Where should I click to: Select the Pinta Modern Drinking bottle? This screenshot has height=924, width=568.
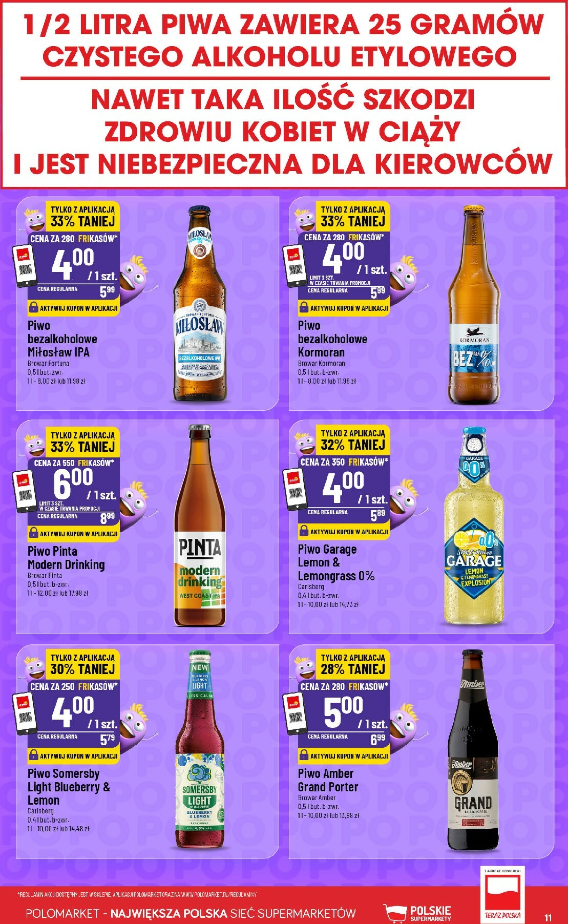200,525
